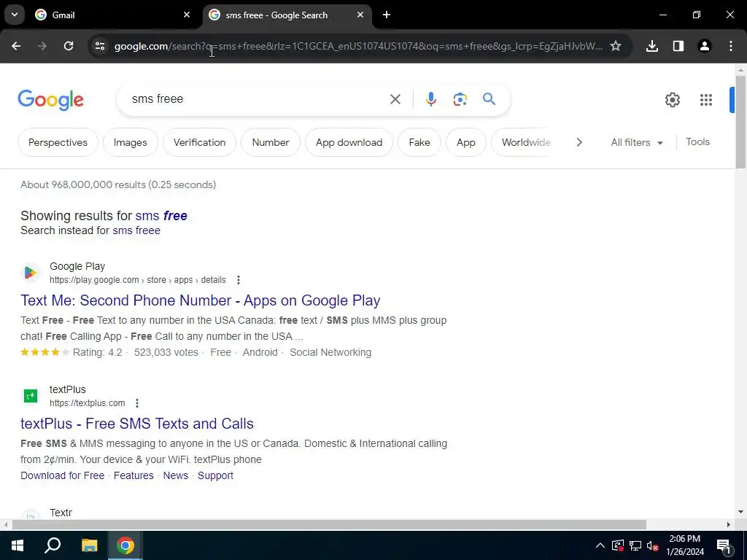
Task: Click muted volume icon in tray
Action: click(x=653, y=545)
